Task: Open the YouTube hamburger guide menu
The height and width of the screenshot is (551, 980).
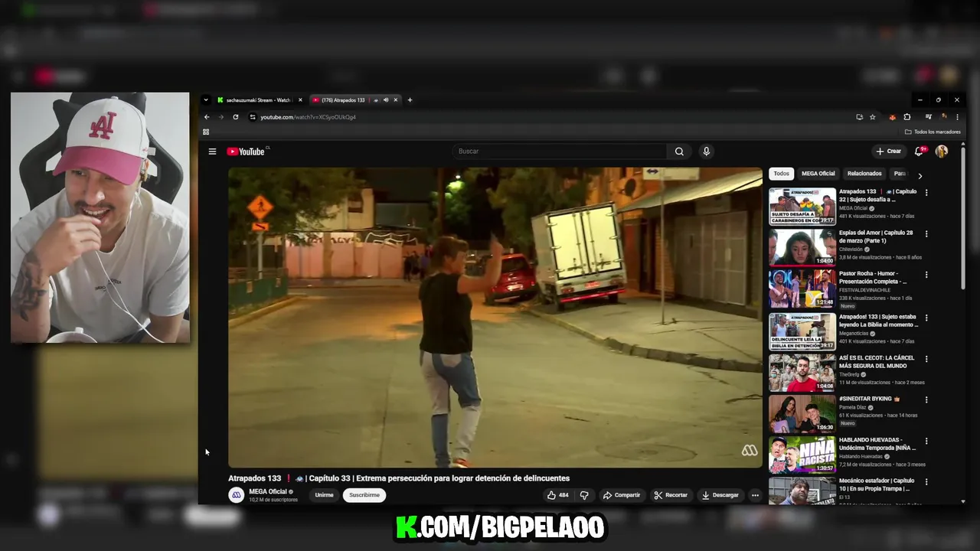Action: click(212, 152)
